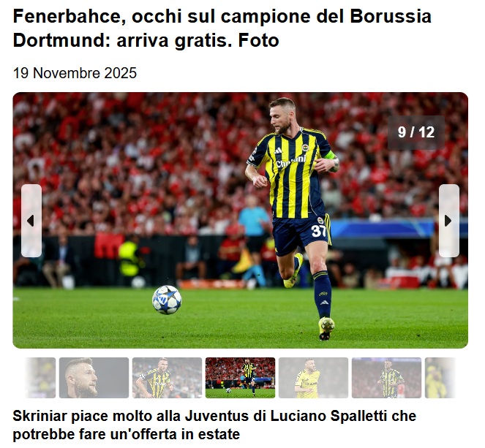Open the thumbnail left of the highlighted one
This screenshot has height=448, width=485.
point(167,378)
